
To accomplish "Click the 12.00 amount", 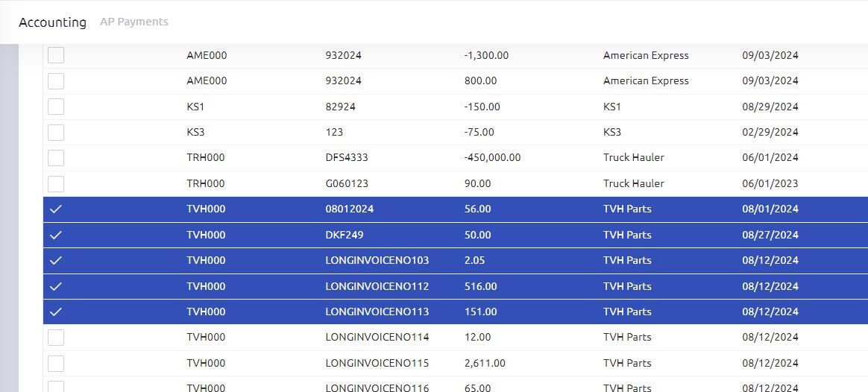I will (x=478, y=338).
